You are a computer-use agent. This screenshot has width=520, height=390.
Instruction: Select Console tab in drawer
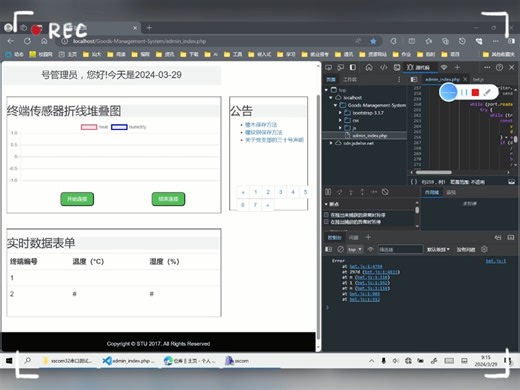click(x=334, y=237)
